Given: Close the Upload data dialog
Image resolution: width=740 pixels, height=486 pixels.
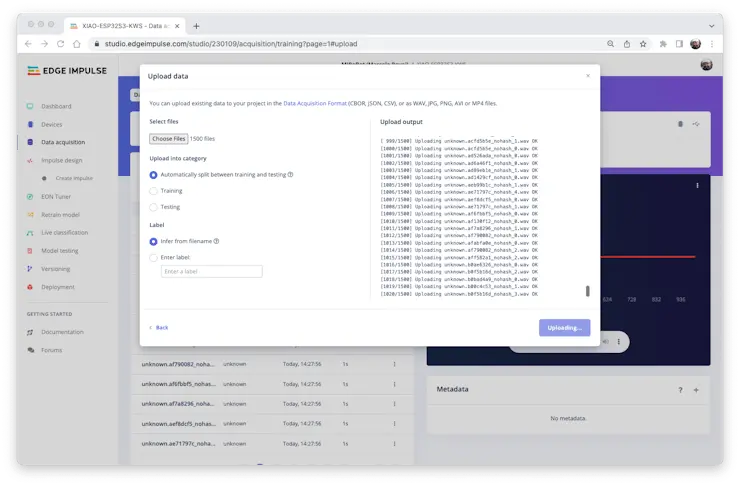Looking at the screenshot, I should (x=587, y=76).
